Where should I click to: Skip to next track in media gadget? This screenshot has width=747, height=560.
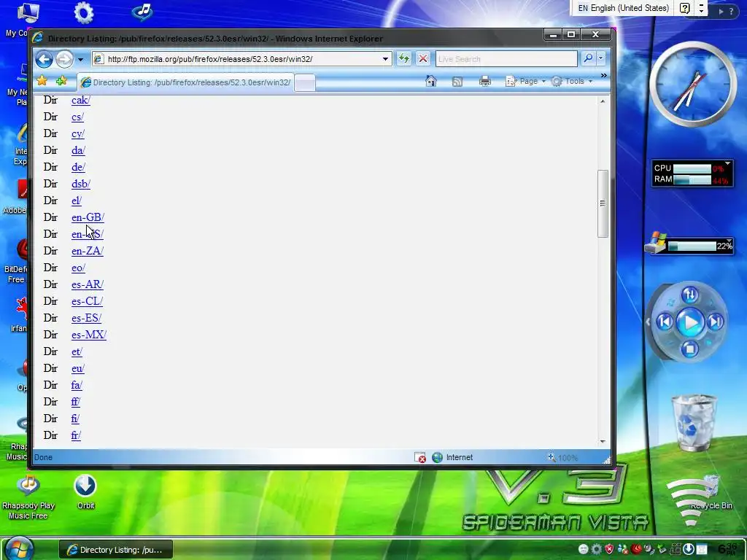tap(715, 322)
